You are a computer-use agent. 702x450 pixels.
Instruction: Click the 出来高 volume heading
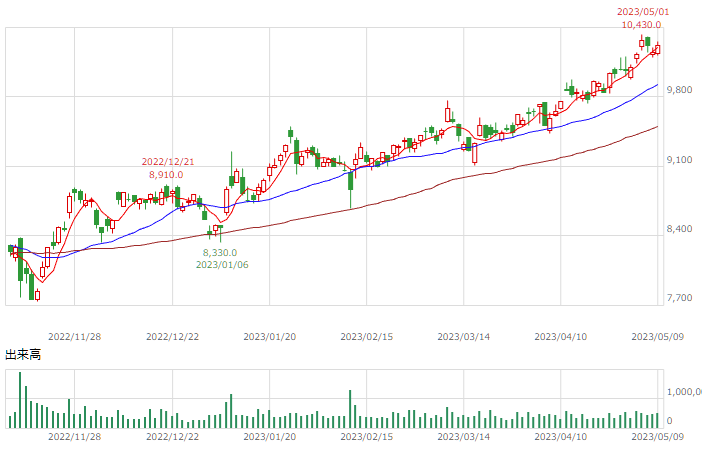click(23, 355)
